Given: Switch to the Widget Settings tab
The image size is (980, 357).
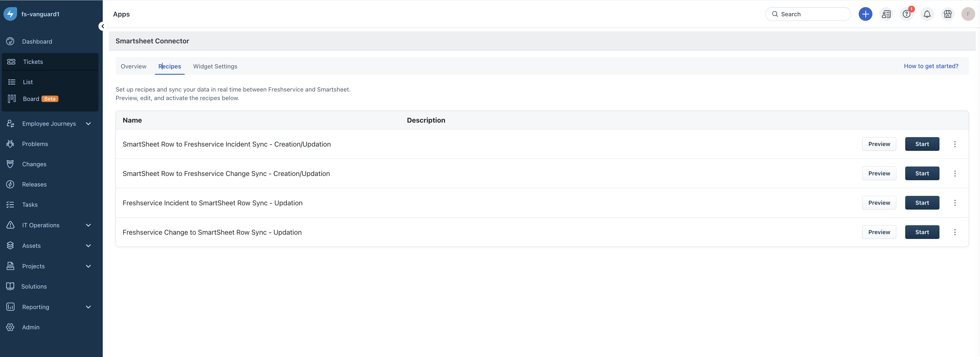Looking at the screenshot, I should tap(215, 66).
